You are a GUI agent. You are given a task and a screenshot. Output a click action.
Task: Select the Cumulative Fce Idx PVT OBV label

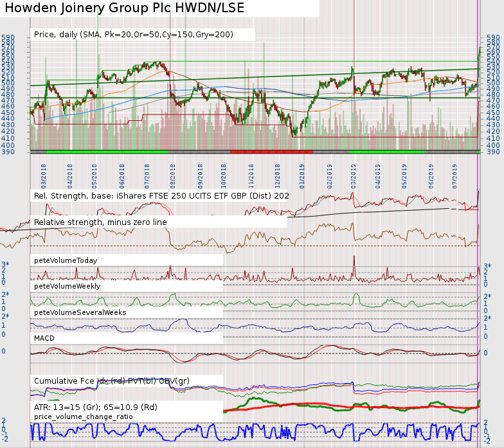[x=112, y=381]
